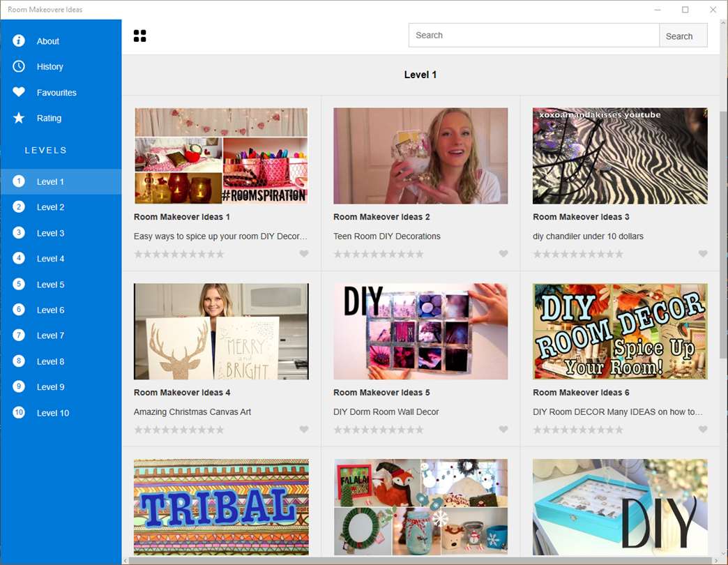Click the number 8 circle icon
The image size is (728, 565).
[19, 361]
